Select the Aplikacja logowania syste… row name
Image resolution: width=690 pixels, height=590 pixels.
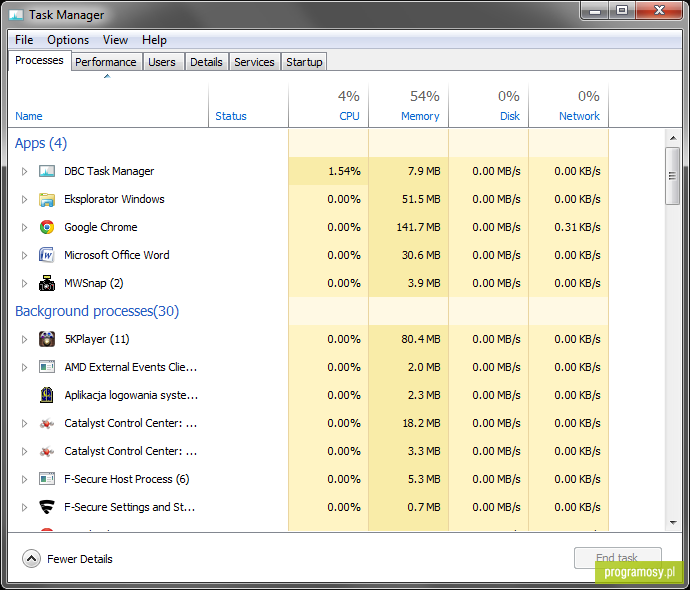coord(131,396)
